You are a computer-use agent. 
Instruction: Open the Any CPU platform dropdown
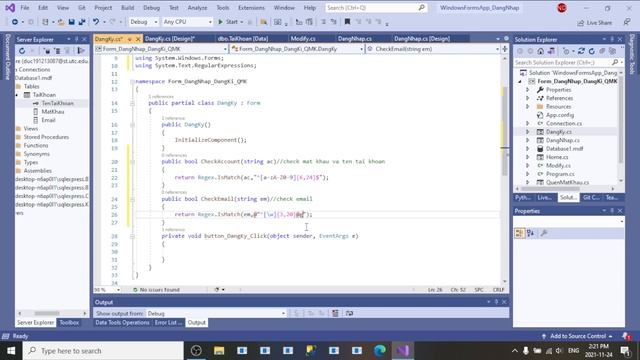pos(187,22)
